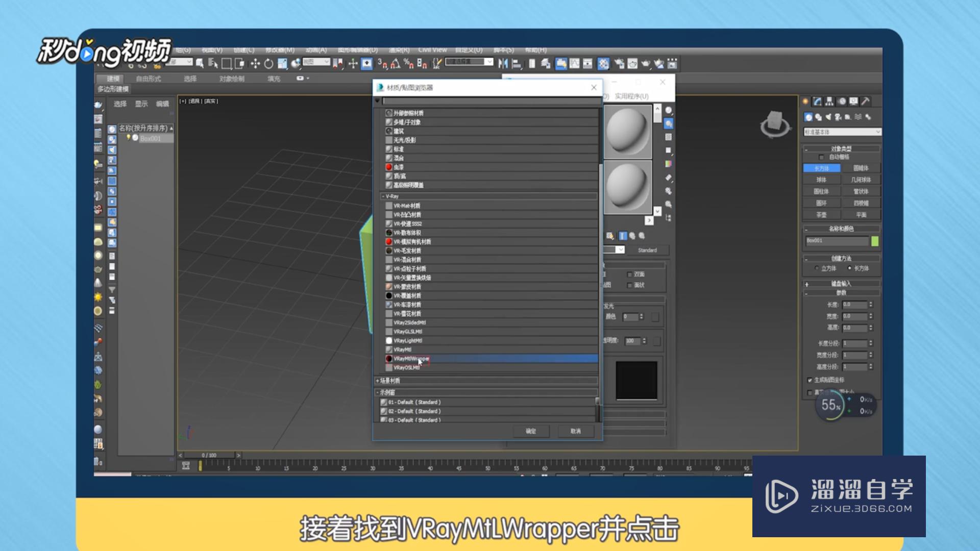Click the Mirror tool icon
Image resolution: width=980 pixels, height=551 pixels.
pos(503,64)
